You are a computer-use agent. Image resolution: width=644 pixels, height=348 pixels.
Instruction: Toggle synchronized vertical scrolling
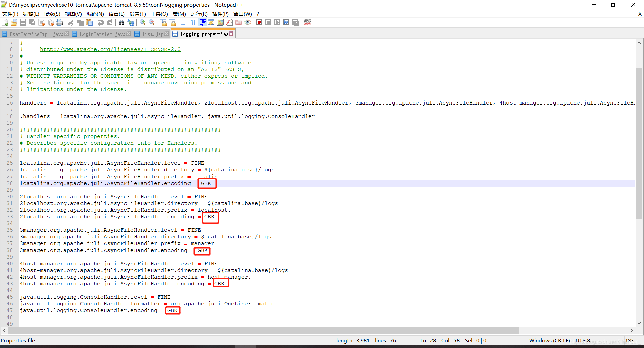(x=163, y=22)
